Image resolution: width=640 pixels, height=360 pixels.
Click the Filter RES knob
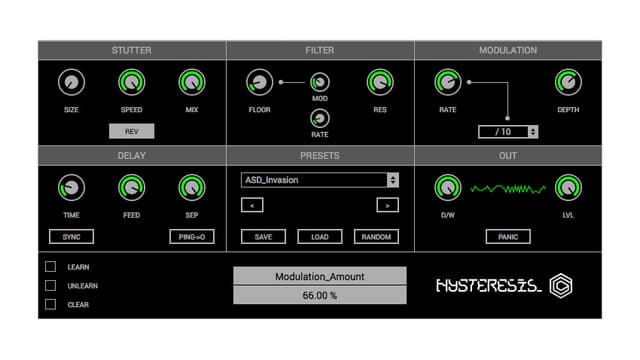coord(380,82)
